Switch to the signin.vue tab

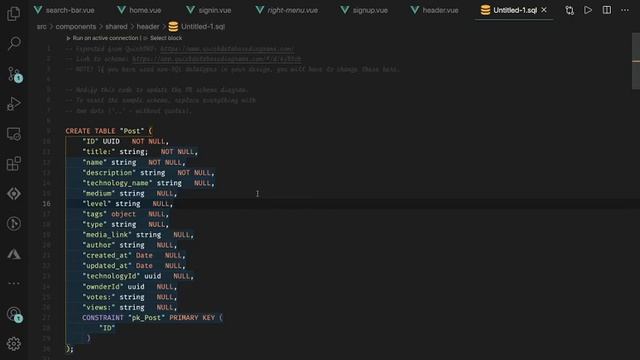pyautogui.click(x=209, y=10)
